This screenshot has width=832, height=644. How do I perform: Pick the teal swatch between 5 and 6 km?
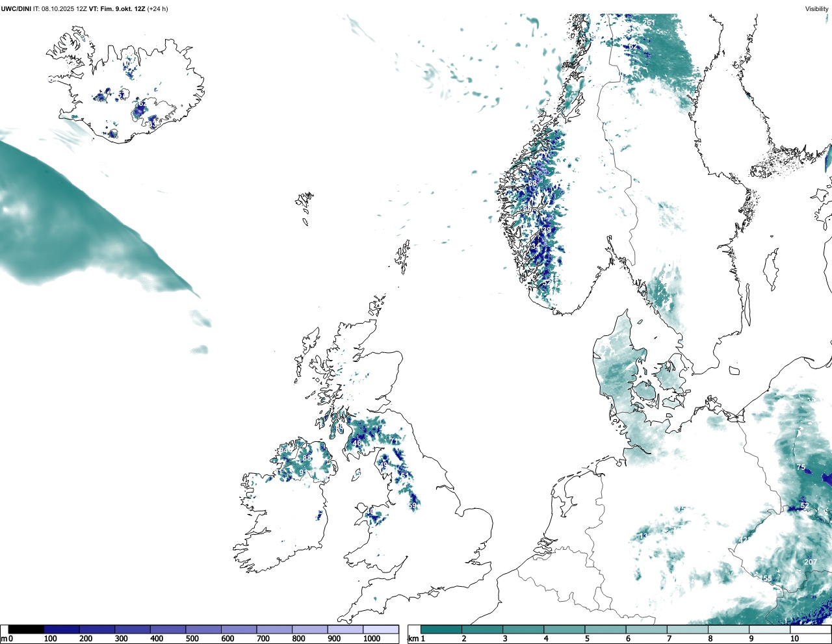605,629
